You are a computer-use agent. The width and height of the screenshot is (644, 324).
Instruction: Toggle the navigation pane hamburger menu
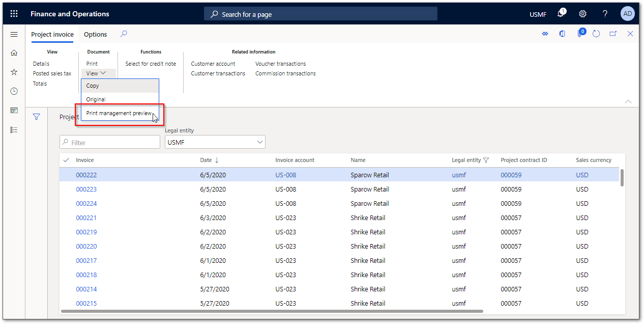(14, 34)
